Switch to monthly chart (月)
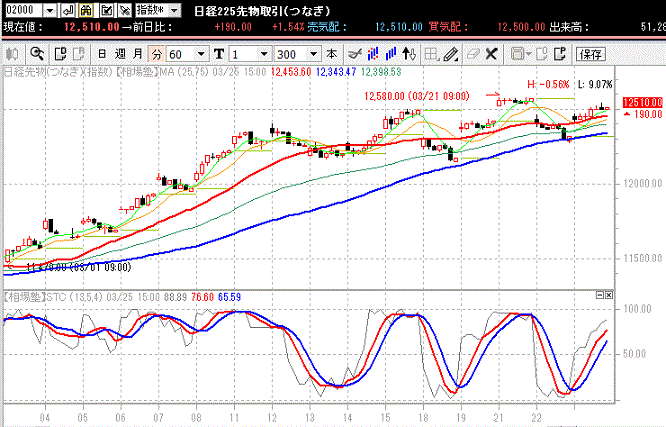 (138, 54)
